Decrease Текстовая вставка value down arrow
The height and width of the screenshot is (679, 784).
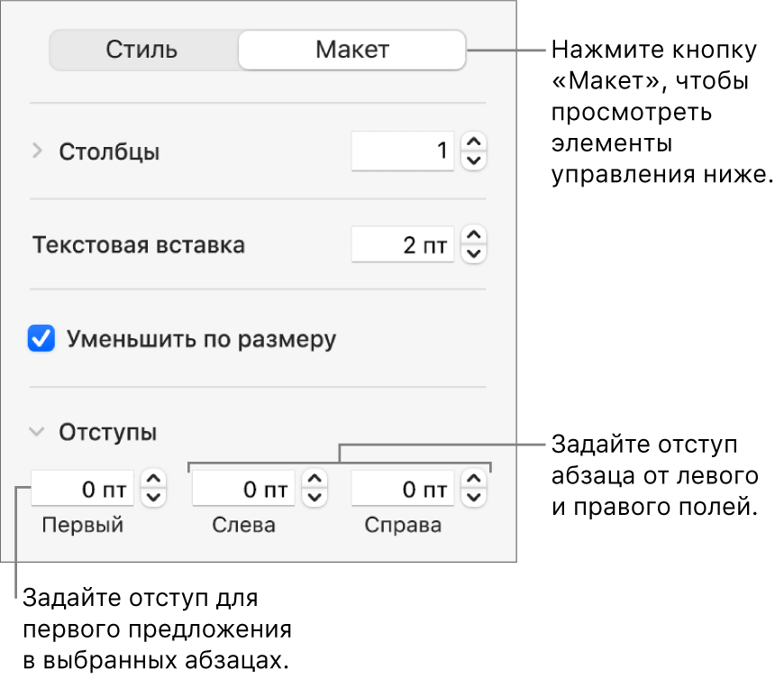coord(474,254)
